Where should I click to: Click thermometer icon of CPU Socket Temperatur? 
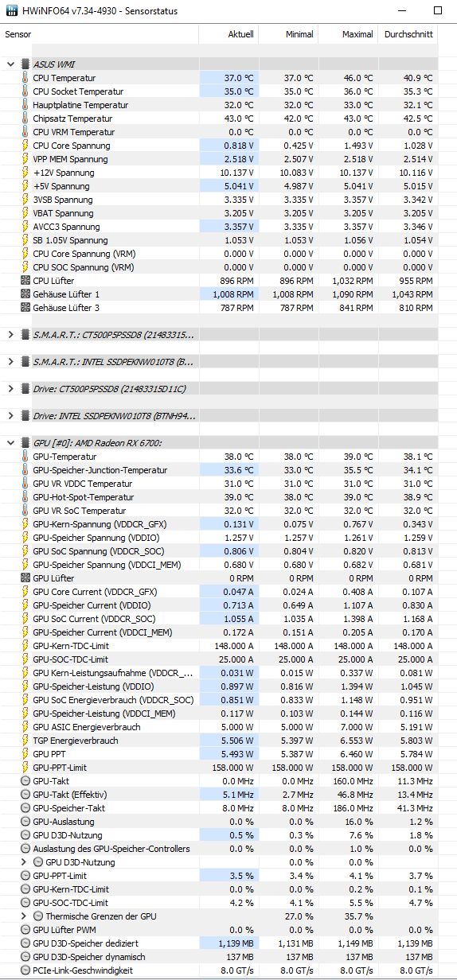coord(25,91)
